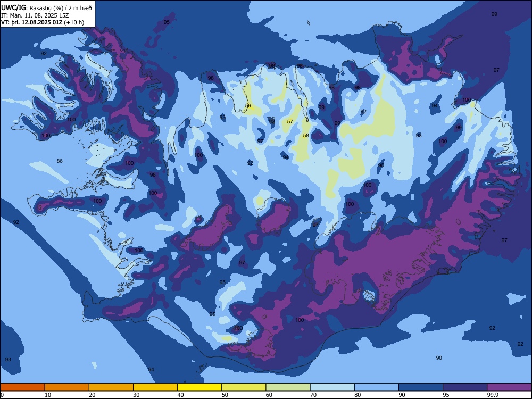The image size is (532, 399).
Task: Click the '58' humidity value on the map
Action: click(x=306, y=135)
